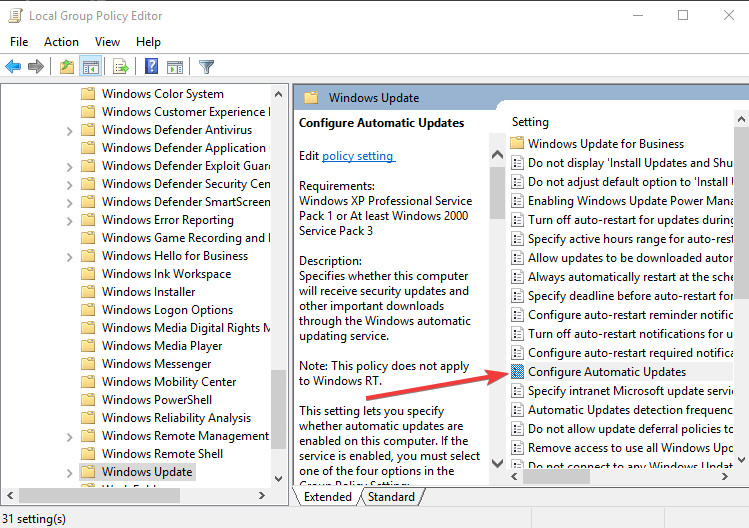This screenshot has height=528, width=749.
Task: Click the Back arrow toolbar icon
Action: click(13, 66)
